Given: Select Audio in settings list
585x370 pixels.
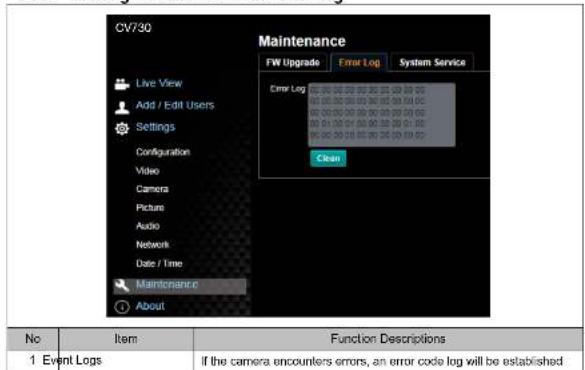Looking at the screenshot, I should pyautogui.click(x=148, y=226).
